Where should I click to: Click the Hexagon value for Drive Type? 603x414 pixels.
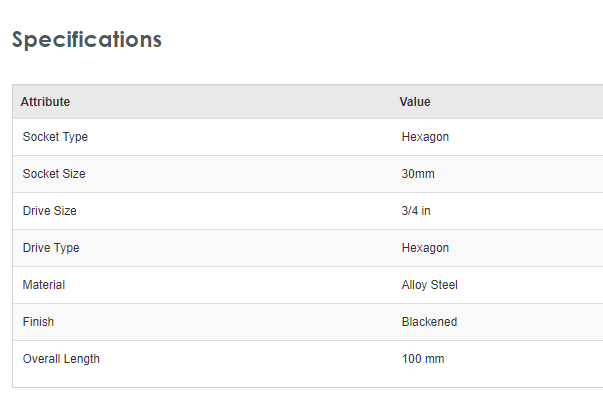point(425,248)
